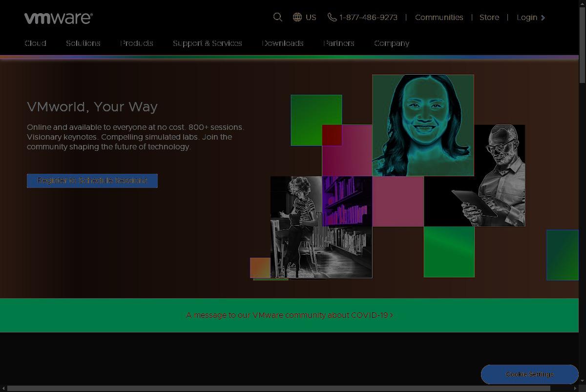Open the Downloads menu

click(283, 43)
